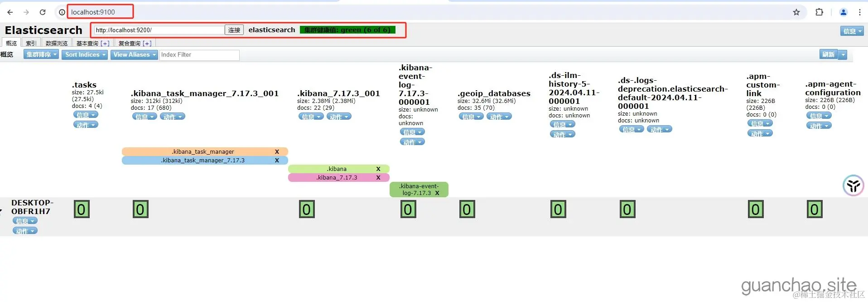
Task: Open 动作 menu for .apm-agent-configuration
Action: 819,126
